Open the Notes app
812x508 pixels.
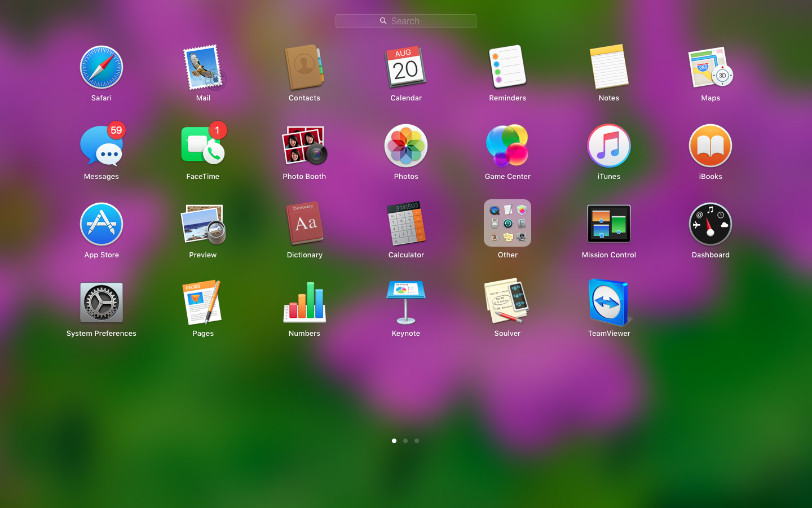609,68
